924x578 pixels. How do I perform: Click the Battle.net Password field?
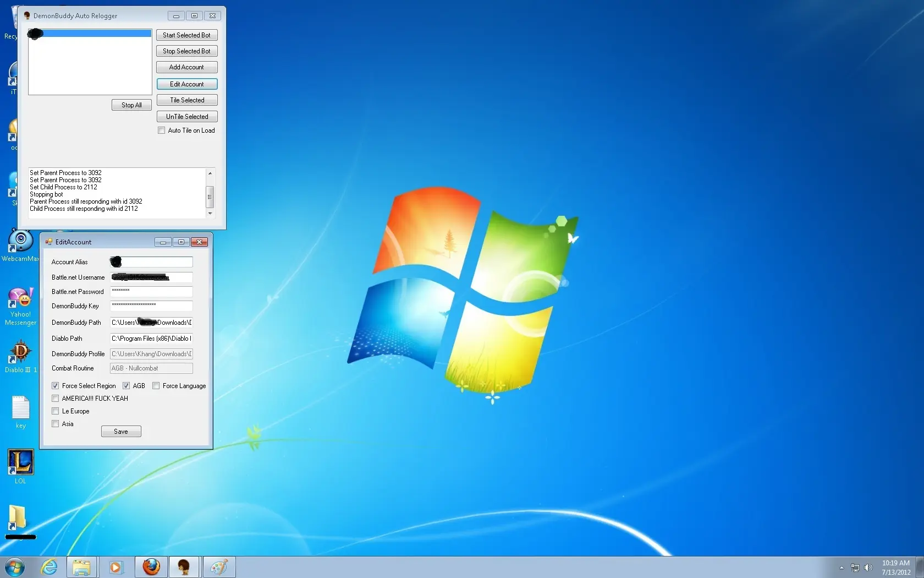pyautogui.click(x=151, y=292)
